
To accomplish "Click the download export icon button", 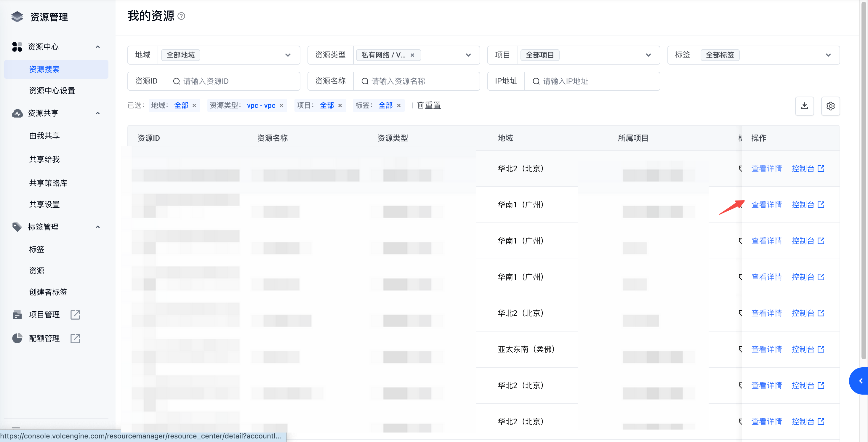I will pos(804,106).
